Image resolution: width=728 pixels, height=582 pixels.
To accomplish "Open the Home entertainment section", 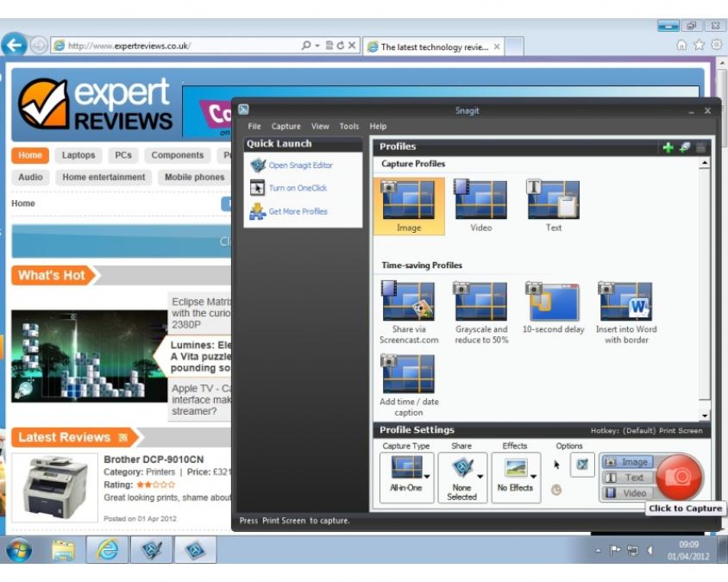I will [104, 177].
